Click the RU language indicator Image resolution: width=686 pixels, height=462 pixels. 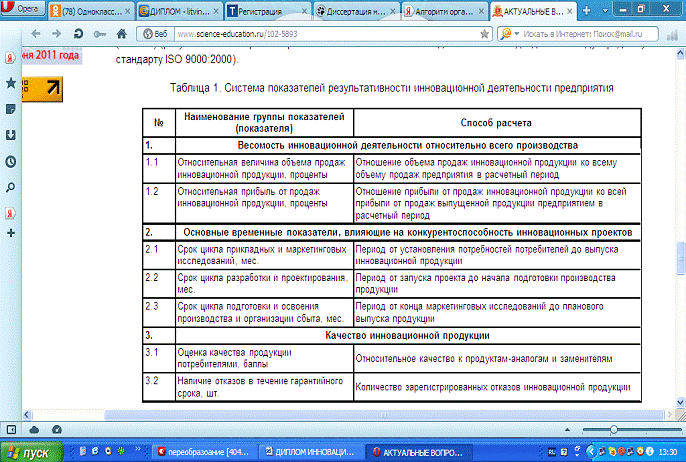pos(552,452)
